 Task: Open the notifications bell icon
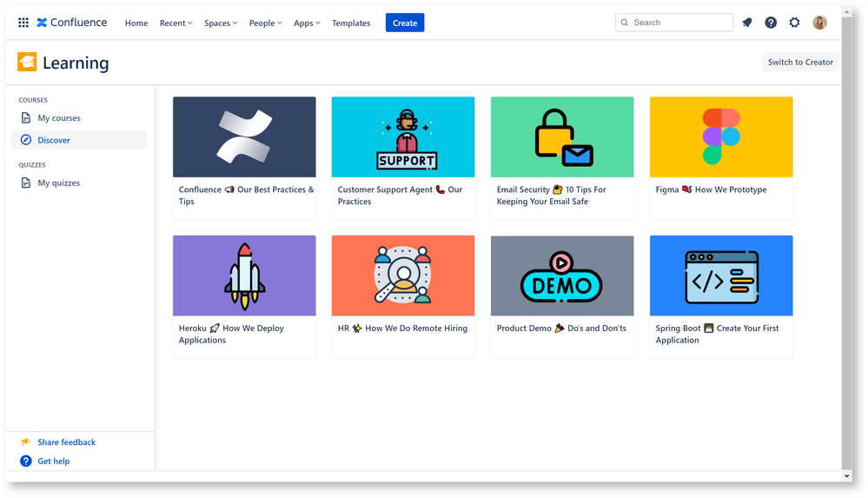click(x=747, y=23)
